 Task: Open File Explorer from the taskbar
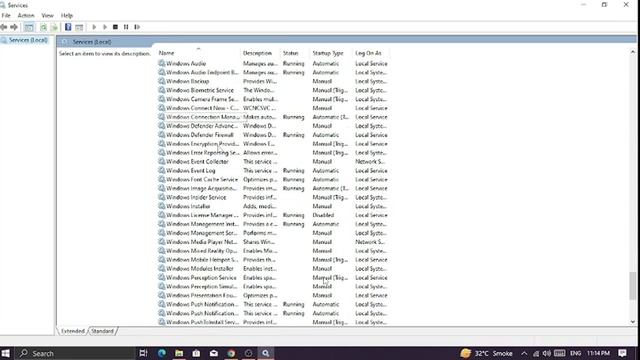(x=179, y=353)
